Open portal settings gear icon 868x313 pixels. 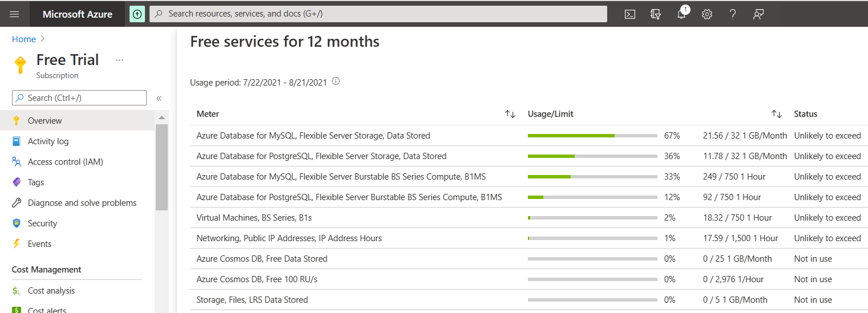point(707,14)
